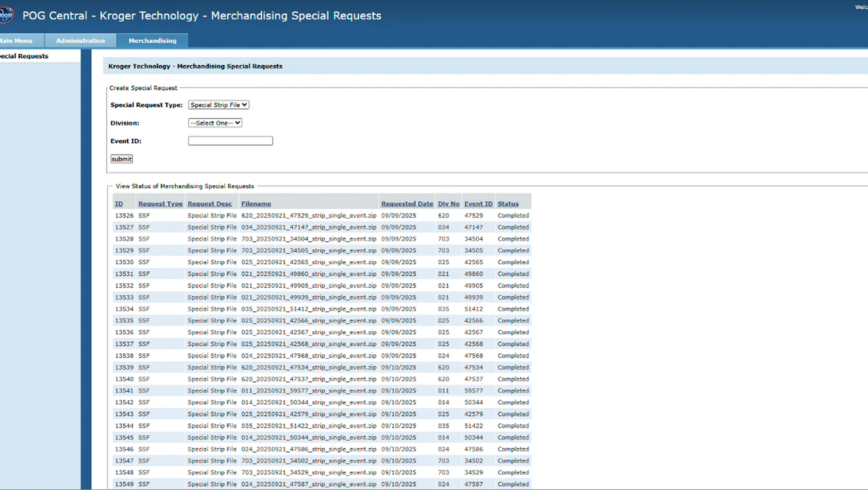Sort by Request Desc header
This screenshot has height=490, width=868.
tap(210, 204)
